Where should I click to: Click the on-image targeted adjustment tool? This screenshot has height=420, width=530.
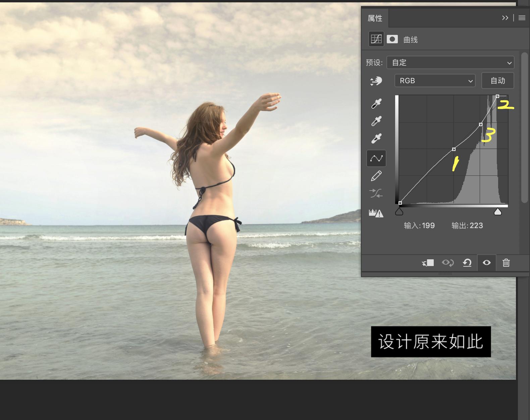pos(376,81)
